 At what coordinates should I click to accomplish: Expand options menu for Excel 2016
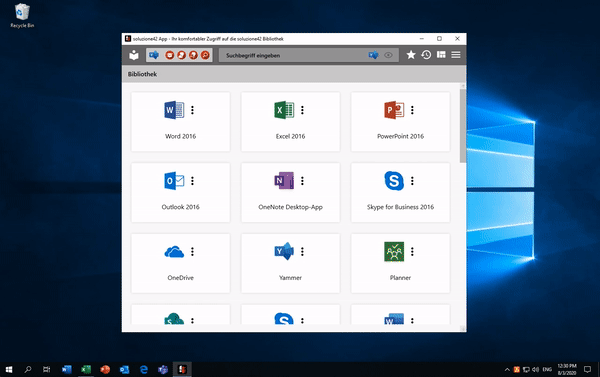pos(302,110)
